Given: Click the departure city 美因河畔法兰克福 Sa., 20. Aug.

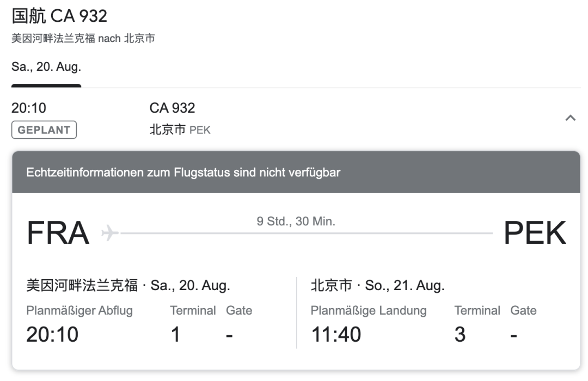Looking at the screenshot, I should [128, 285].
